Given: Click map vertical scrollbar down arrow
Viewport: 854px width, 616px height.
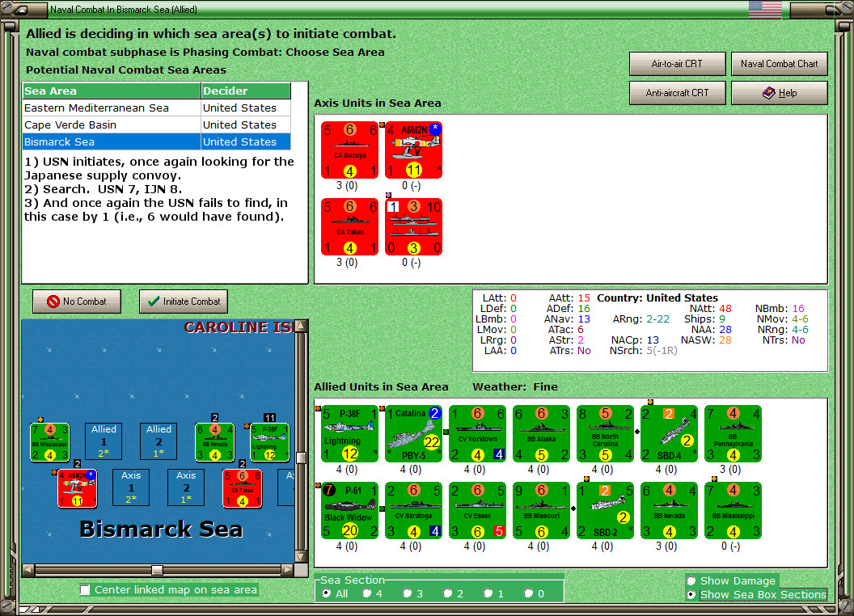Looking at the screenshot, I should pyautogui.click(x=301, y=557).
